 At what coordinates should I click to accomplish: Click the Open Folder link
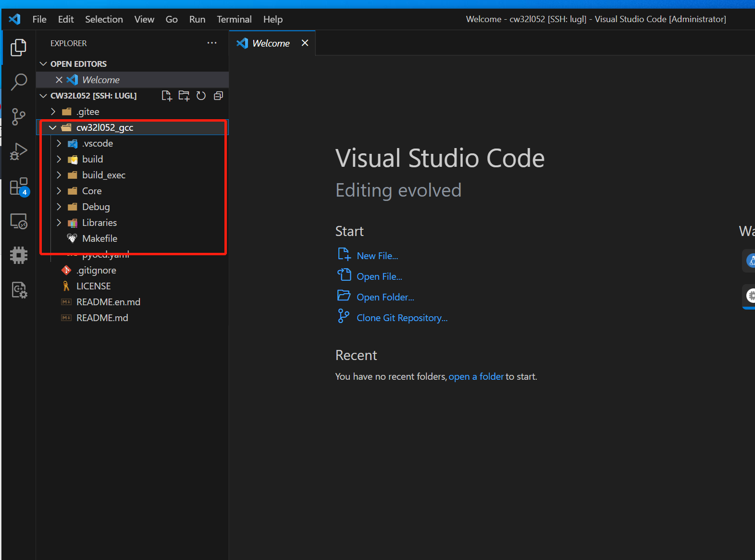coord(385,297)
